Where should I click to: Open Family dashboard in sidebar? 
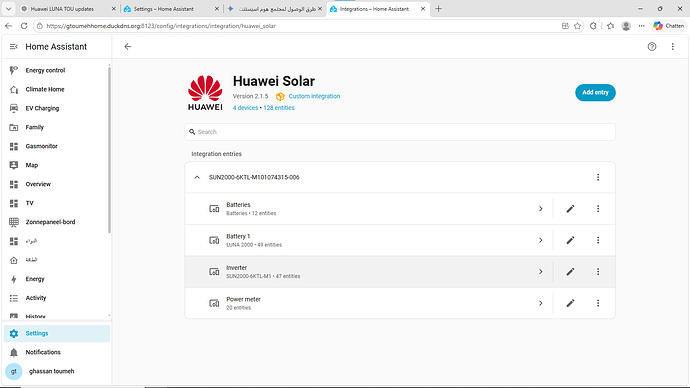click(x=56, y=127)
